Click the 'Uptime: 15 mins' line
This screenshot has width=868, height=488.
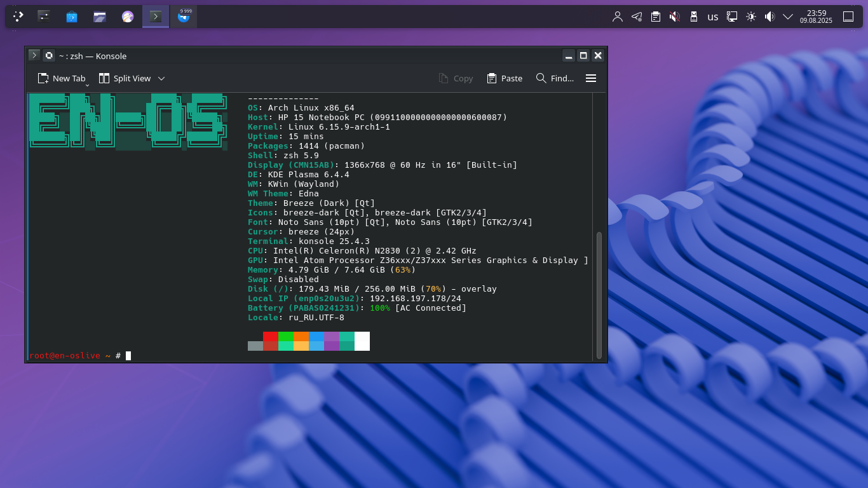[x=286, y=137]
